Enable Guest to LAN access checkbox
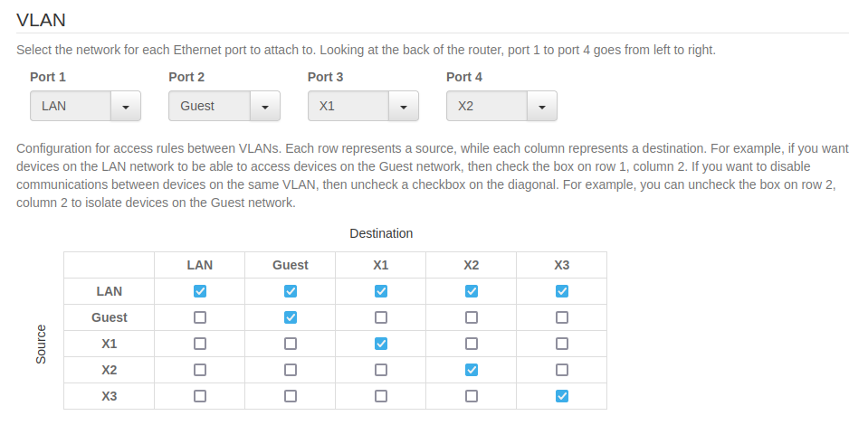 pos(200,317)
